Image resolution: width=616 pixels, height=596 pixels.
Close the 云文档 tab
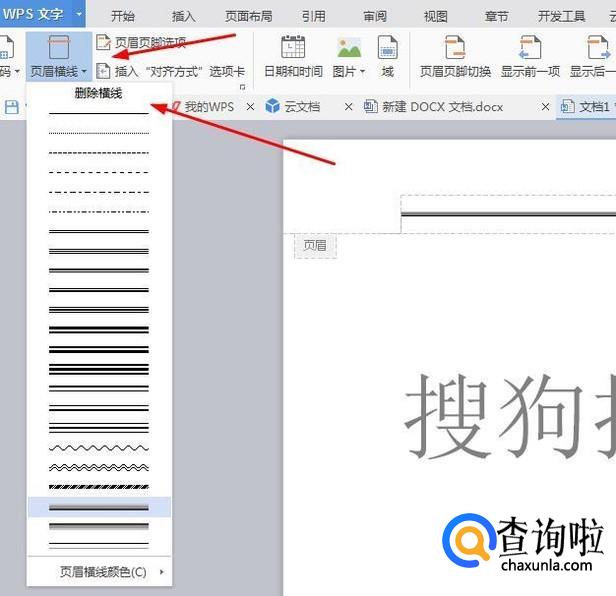coord(348,106)
